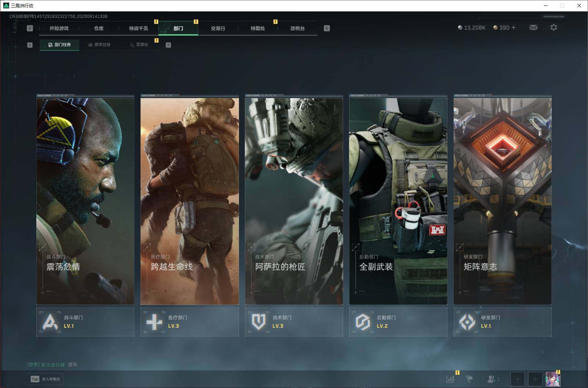
Task: Click the 战术部门 LV.3 level label
Action: (x=278, y=326)
